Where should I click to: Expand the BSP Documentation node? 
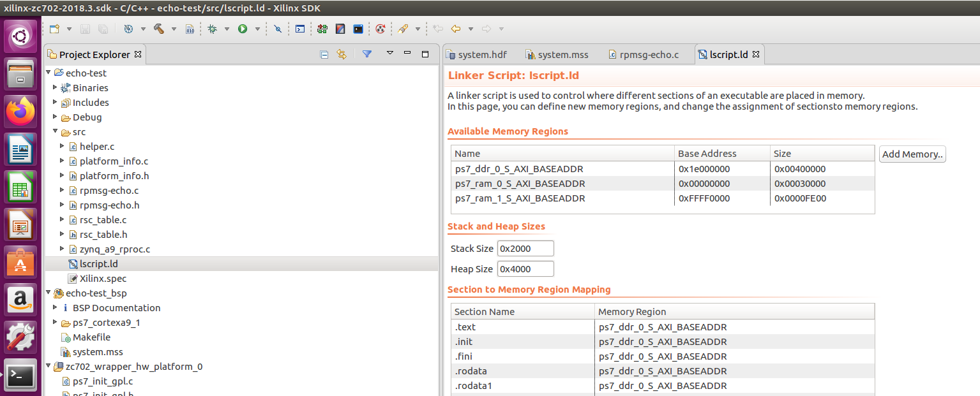[x=56, y=307]
